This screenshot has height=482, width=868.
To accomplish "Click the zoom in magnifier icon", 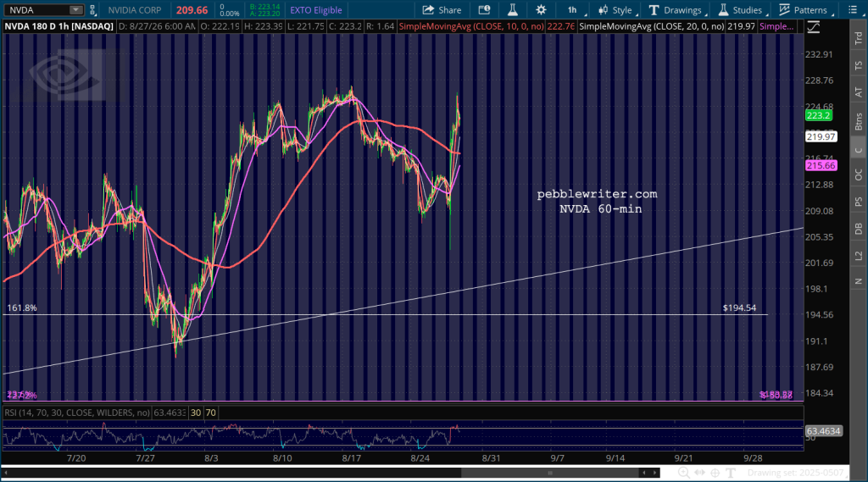I will point(684,473).
